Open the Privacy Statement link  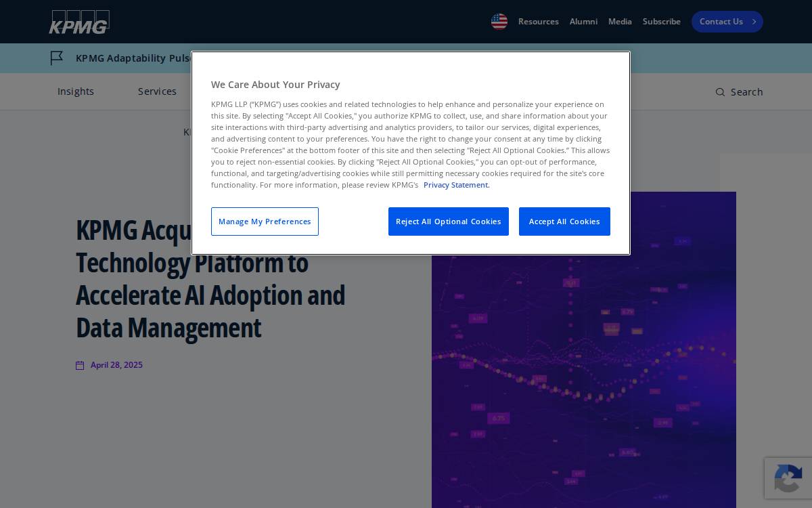457,185
